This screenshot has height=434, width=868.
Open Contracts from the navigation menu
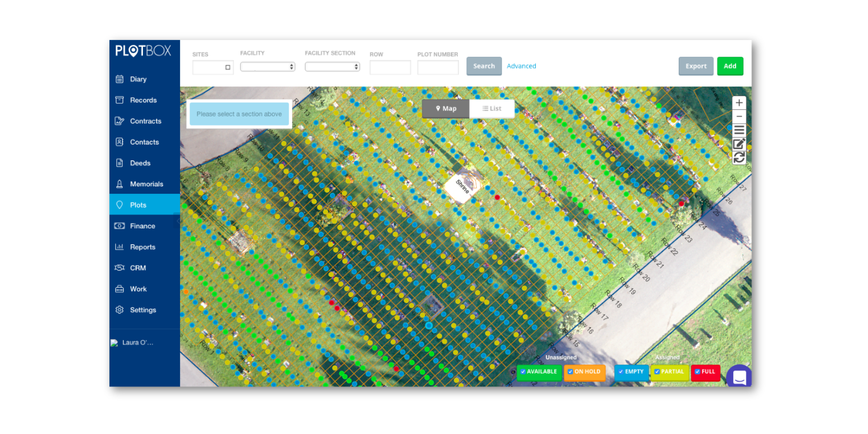click(145, 121)
